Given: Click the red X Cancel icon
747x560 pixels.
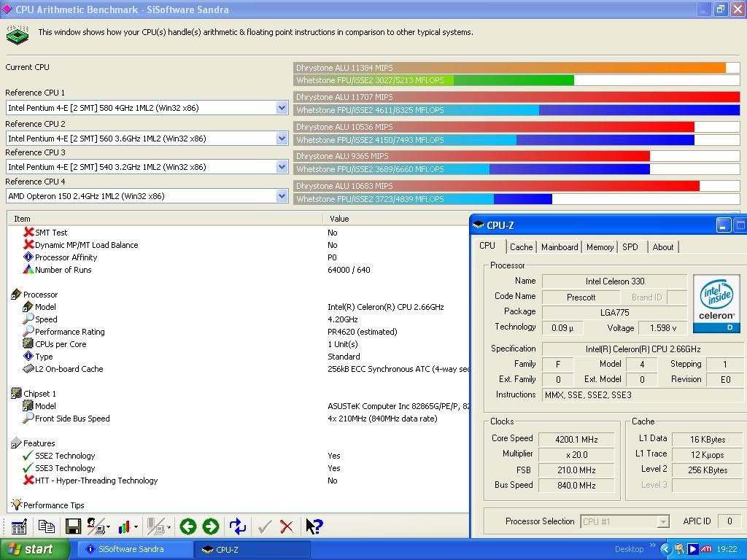Looking at the screenshot, I should click(287, 526).
